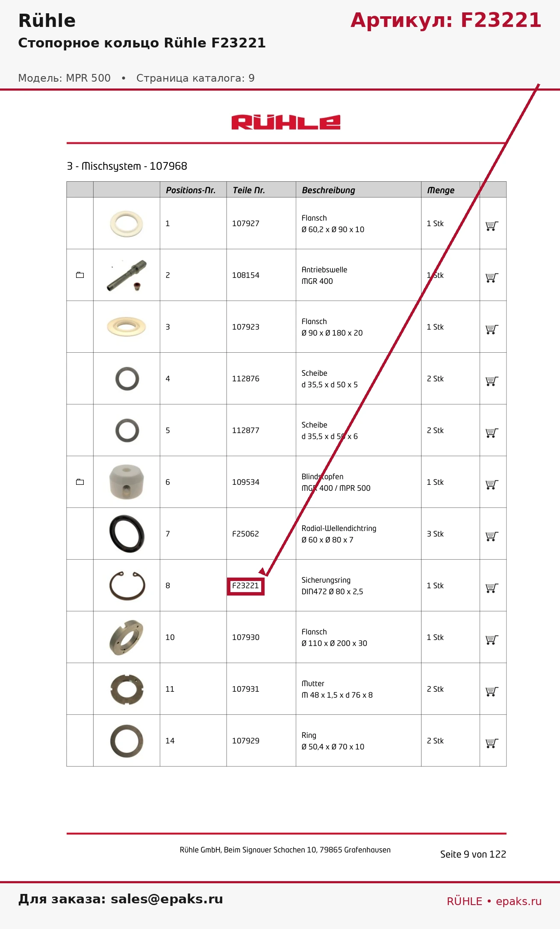Open the sales@epaks.ru email link
This screenshot has height=929, width=560.
pos(167,899)
